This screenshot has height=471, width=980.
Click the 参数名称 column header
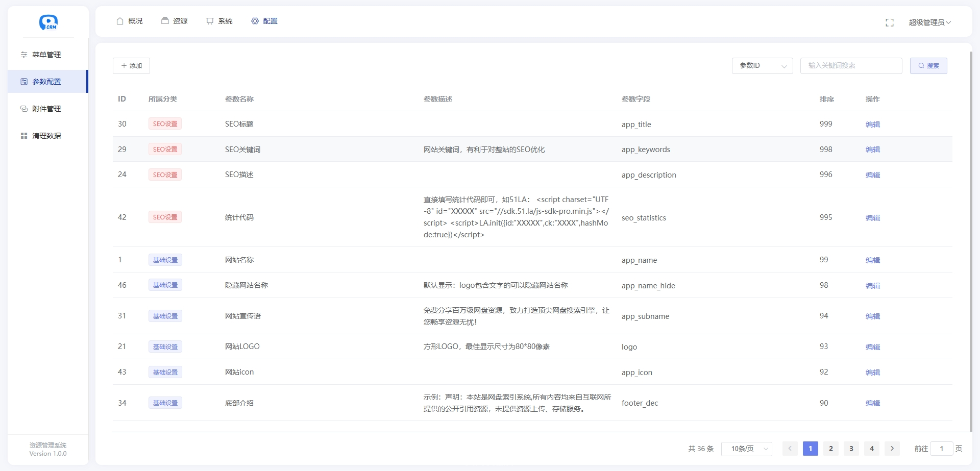239,99
